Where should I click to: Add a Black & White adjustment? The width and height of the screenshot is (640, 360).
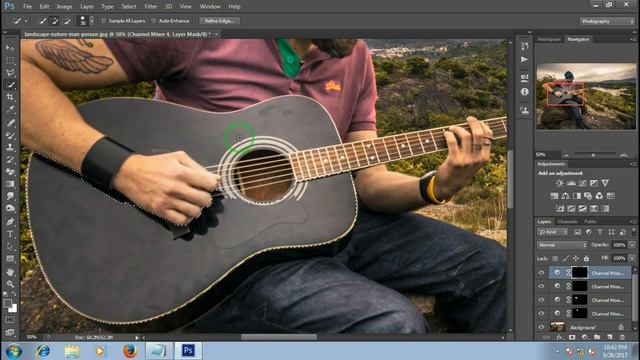coord(577,196)
